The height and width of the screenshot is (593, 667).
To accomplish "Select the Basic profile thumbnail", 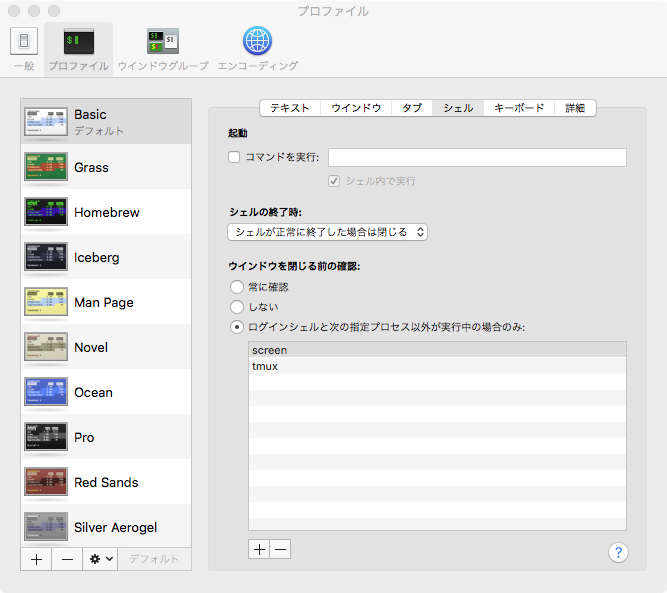I will (x=46, y=122).
